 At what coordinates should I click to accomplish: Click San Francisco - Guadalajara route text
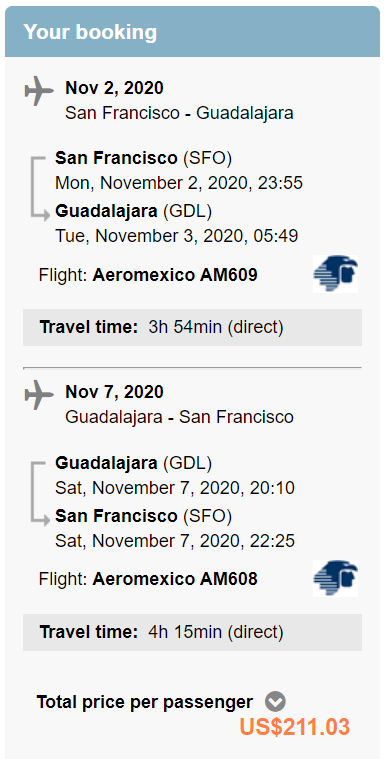180,113
